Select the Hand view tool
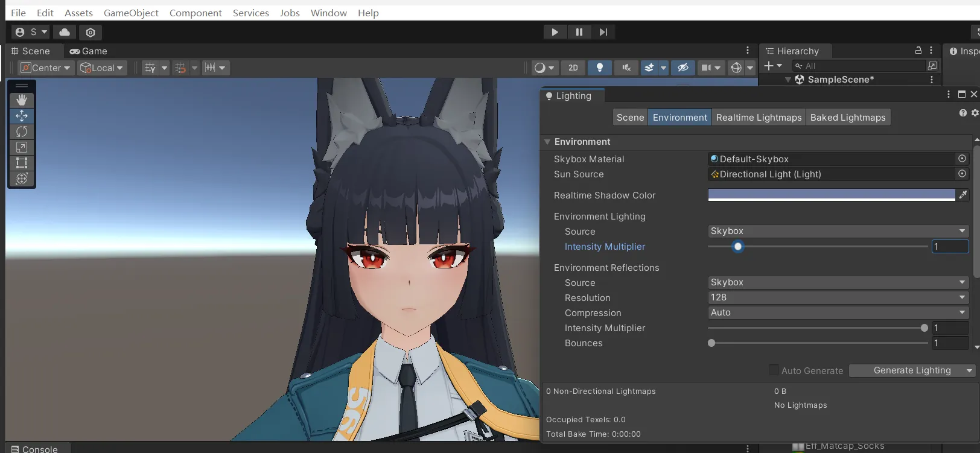Image resolution: width=980 pixels, height=453 pixels. (x=22, y=100)
